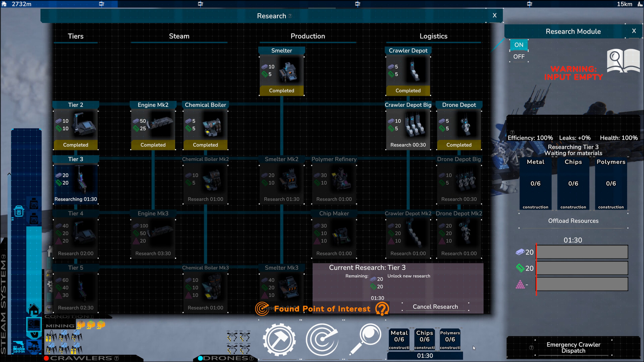Select the research module book icon in steam bar
The width and height of the screenshot is (644, 362).
(34, 325)
